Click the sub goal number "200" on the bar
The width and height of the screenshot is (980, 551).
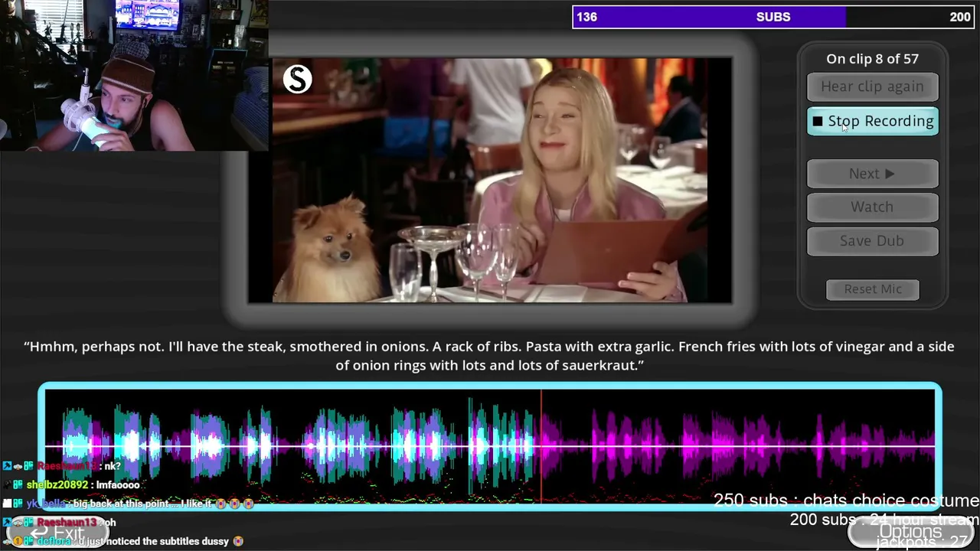point(960,17)
